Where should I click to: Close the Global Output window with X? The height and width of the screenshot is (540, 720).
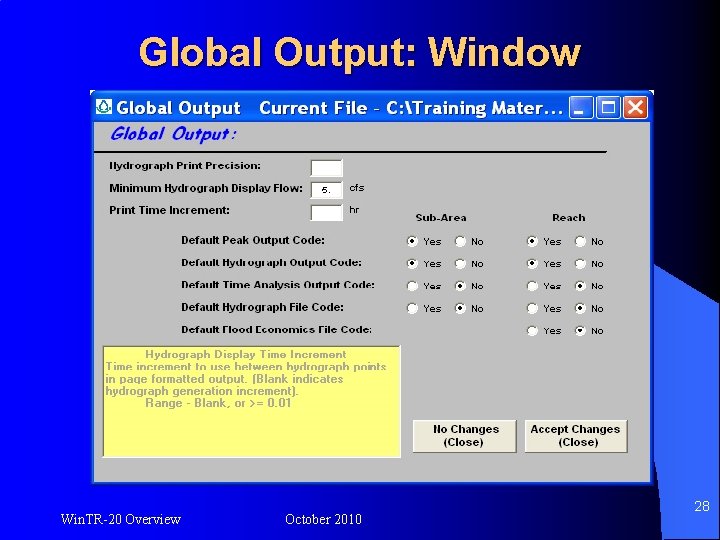(x=636, y=108)
